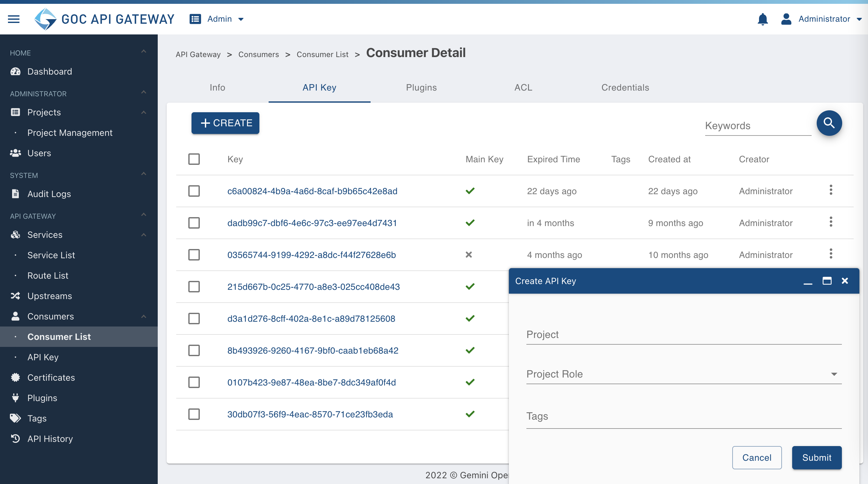Image resolution: width=868 pixels, height=484 pixels.
Task: Collapse the HOME sidebar section
Action: [x=143, y=52]
